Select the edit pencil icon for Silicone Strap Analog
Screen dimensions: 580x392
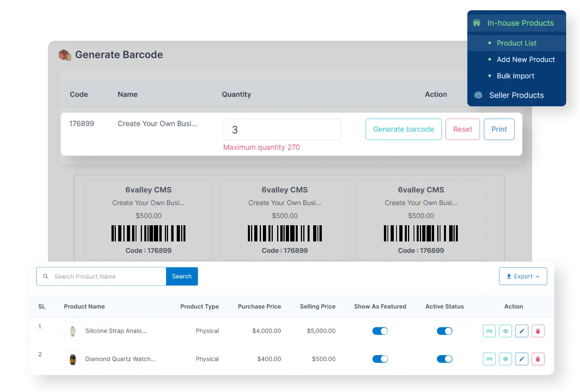(521, 331)
